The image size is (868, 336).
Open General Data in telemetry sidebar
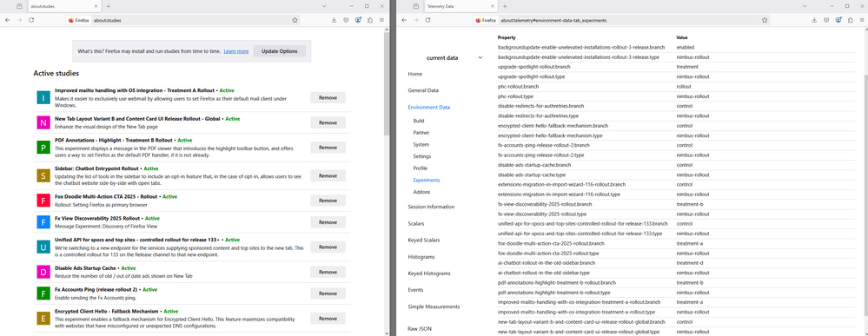click(x=423, y=90)
